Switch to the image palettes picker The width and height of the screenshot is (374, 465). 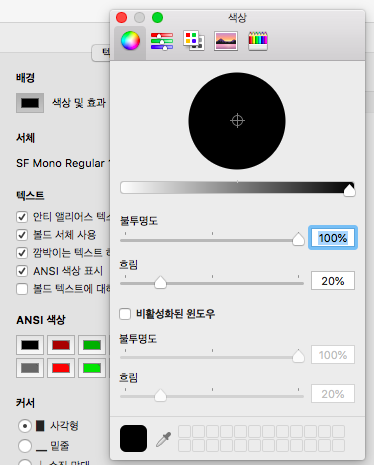pyautogui.click(x=226, y=41)
